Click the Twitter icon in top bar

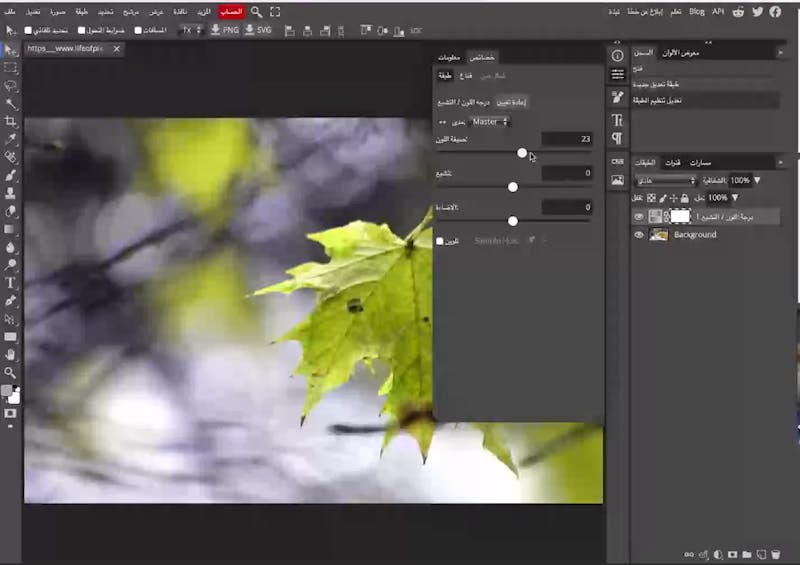coord(756,12)
